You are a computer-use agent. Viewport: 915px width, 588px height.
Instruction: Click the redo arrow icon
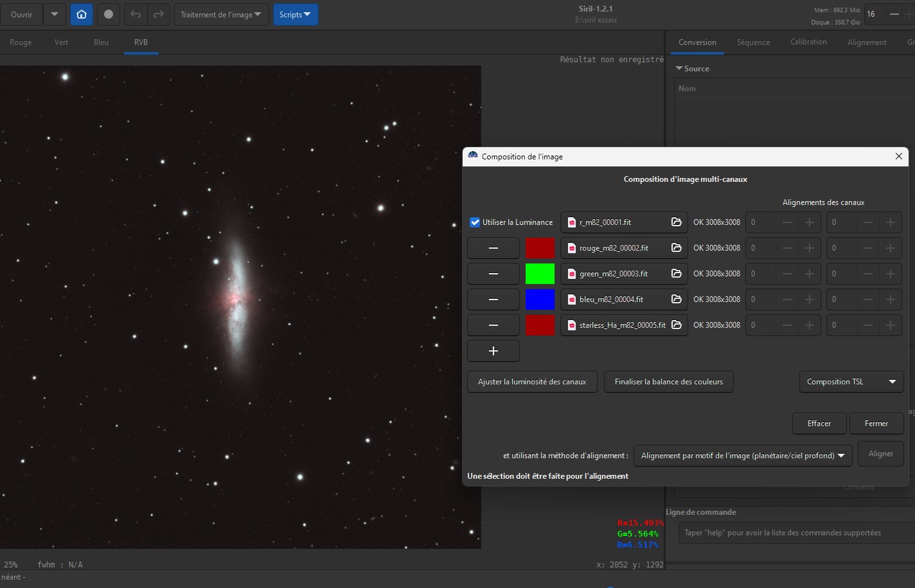(158, 14)
